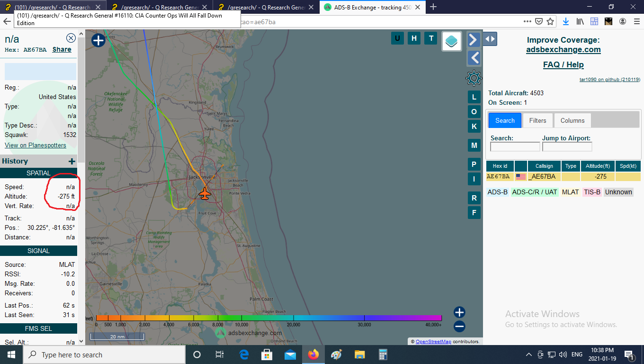The width and height of the screenshot is (644, 364).
Task: Open the Firefox hamburger menu
Action: (x=637, y=21)
